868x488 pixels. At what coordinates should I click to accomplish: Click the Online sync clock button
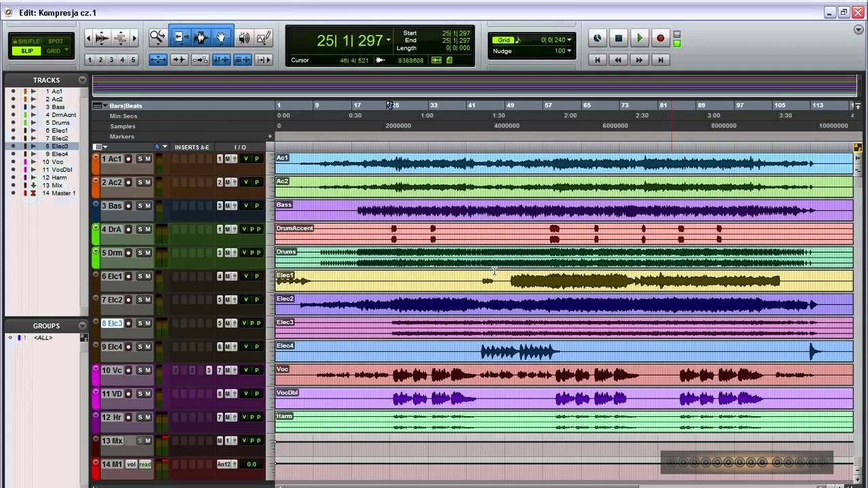point(597,38)
